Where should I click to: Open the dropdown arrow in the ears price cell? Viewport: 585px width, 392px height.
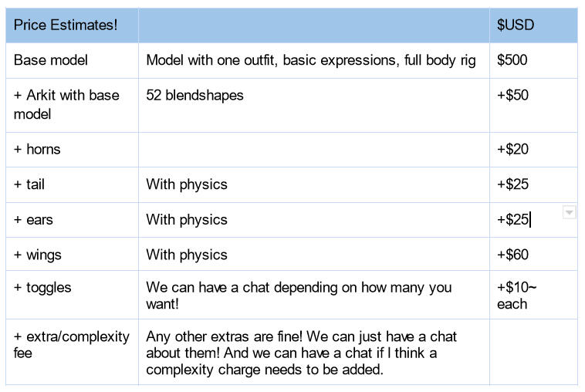pos(570,212)
